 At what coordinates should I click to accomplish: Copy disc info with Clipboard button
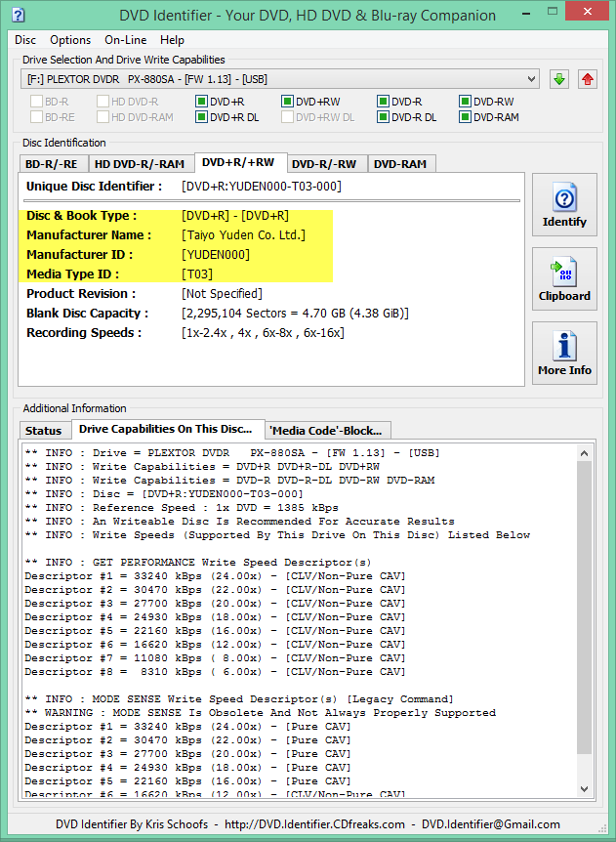564,278
